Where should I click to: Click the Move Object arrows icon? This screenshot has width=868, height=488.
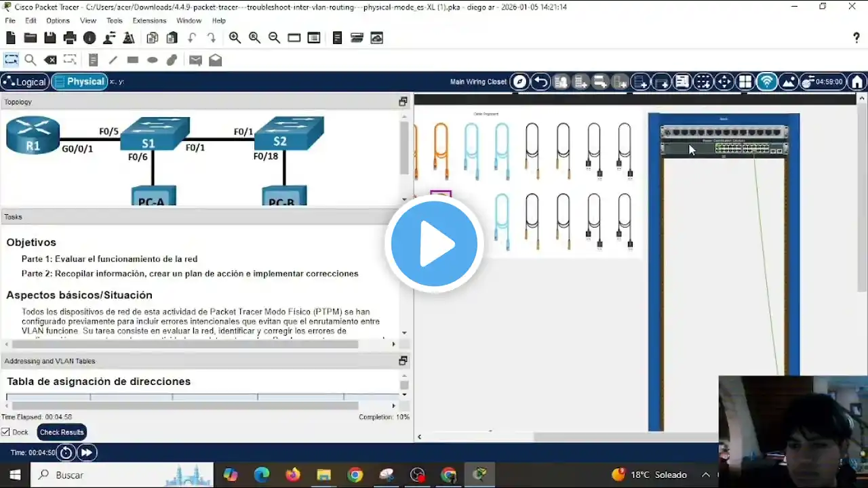pos(724,82)
